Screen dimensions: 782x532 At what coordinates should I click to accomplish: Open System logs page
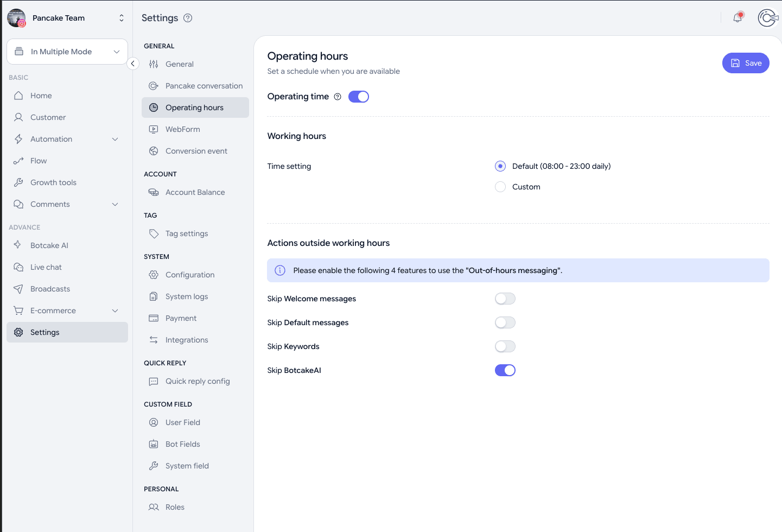click(x=195, y=296)
